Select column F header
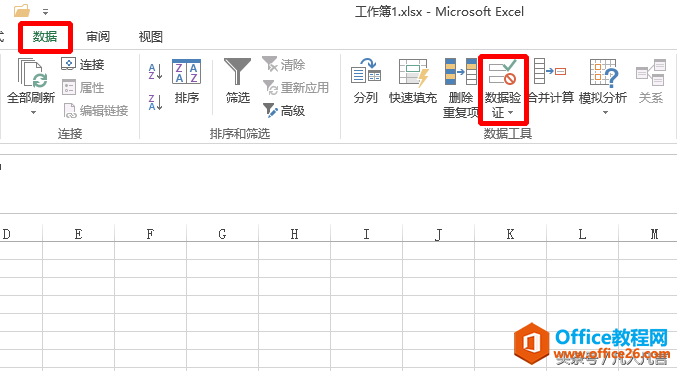 point(151,234)
